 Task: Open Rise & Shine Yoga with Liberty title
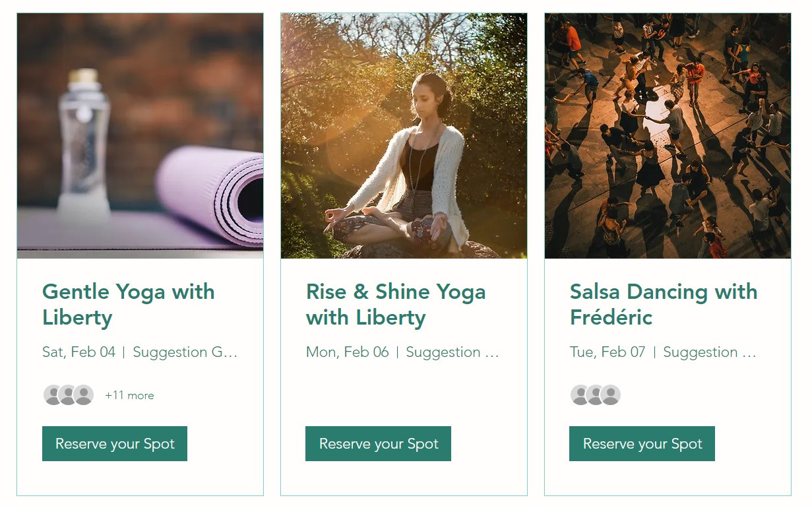[395, 304]
